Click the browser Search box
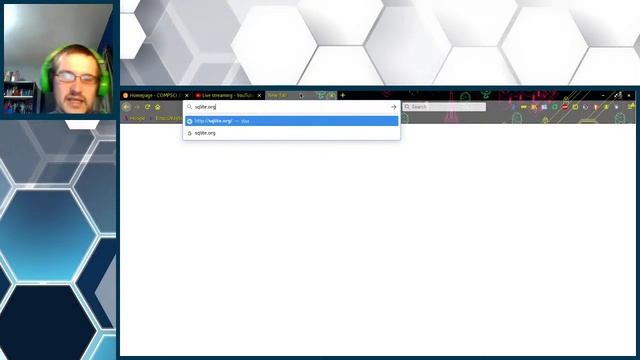The width and height of the screenshot is (640, 360). pyautogui.click(x=444, y=107)
